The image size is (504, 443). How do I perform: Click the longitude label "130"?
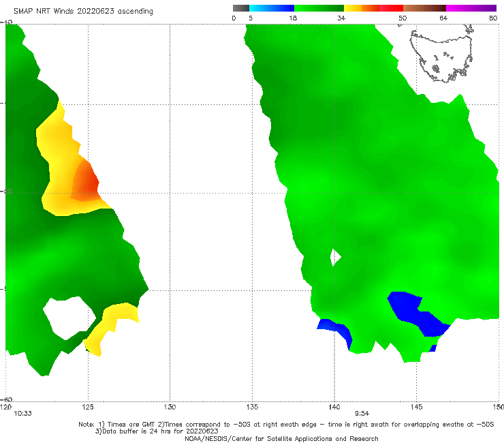point(170,407)
